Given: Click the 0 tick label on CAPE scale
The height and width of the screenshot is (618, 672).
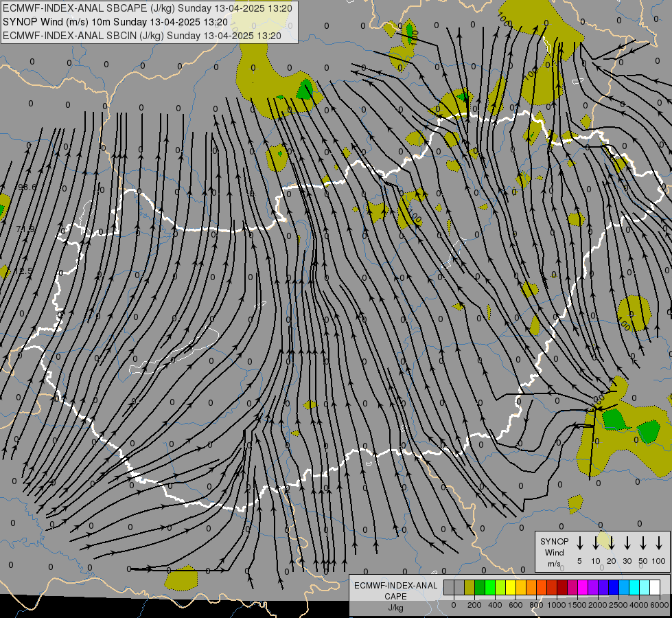Looking at the screenshot, I should tap(454, 605).
